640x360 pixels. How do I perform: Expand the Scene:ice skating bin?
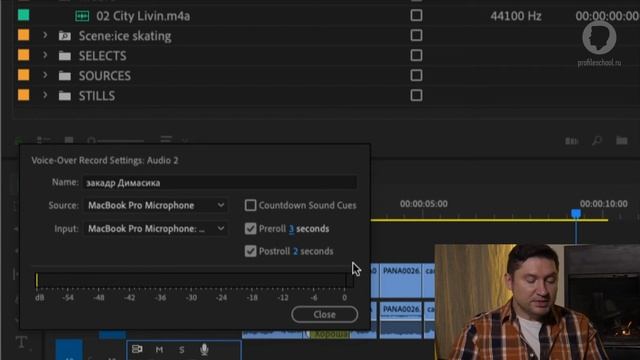[x=45, y=36]
